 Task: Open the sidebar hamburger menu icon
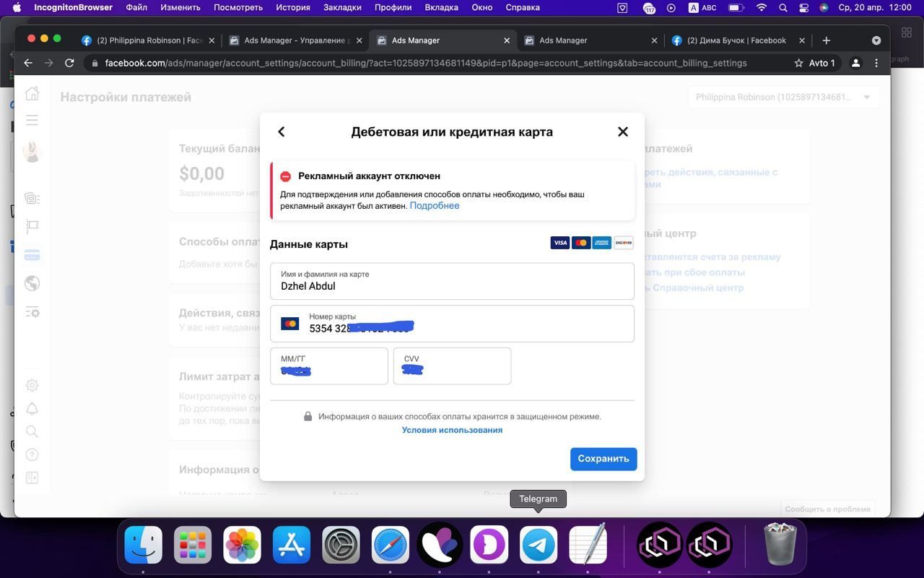pyautogui.click(x=32, y=120)
